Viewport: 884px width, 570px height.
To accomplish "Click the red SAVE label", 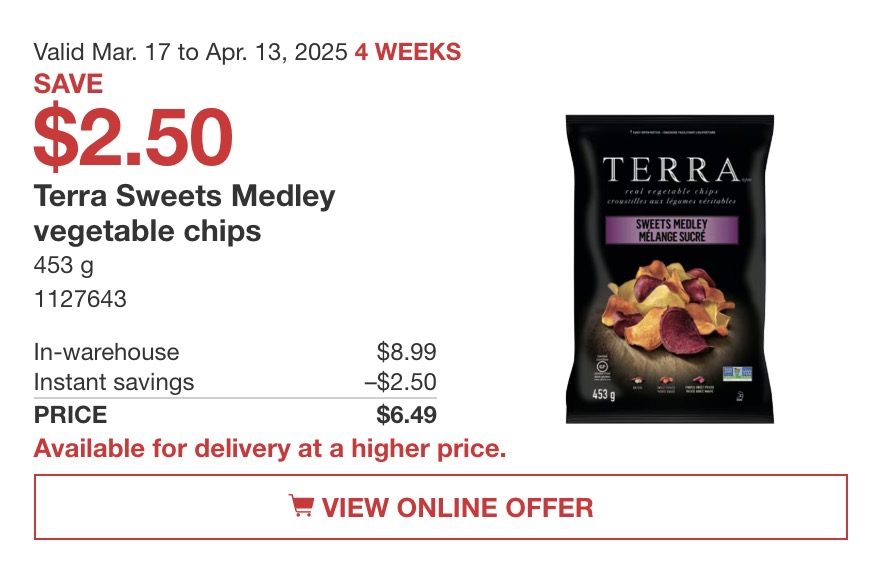I will click(68, 84).
